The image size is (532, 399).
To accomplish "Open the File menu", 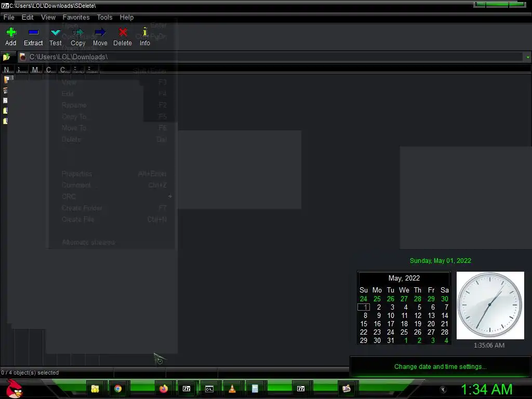I will pyautogui.click(x=9, y=17).
